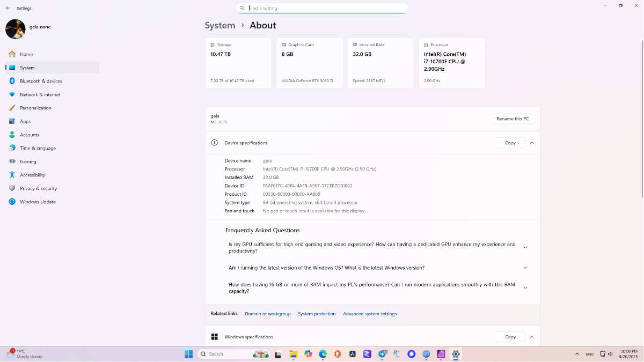The width and height of the screenshot is (644, 362).
Task: Expand the 16 GB RAM FAQ
Action: pyautogui.click(x=525, y=287)
